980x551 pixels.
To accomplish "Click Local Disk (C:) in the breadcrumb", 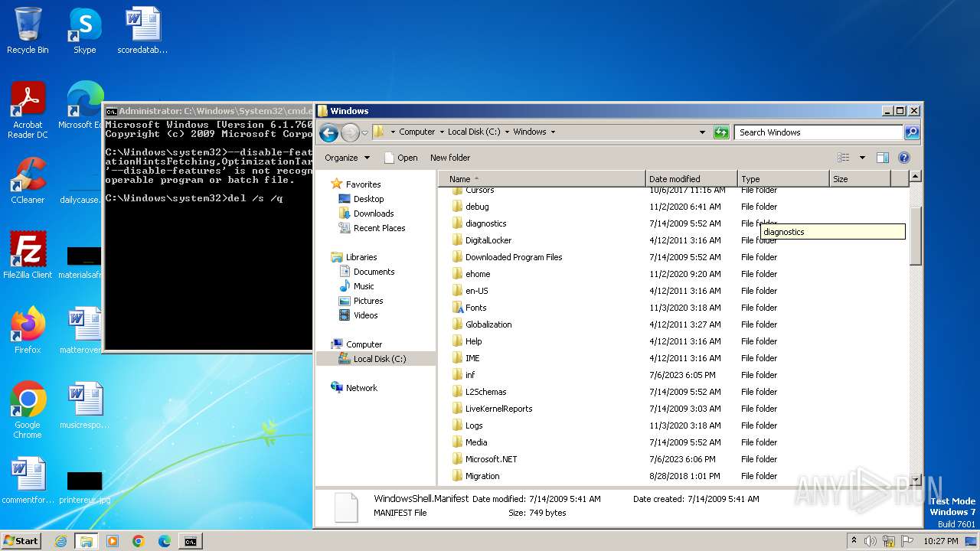I will pyautogui.click(x=474, y=132).
